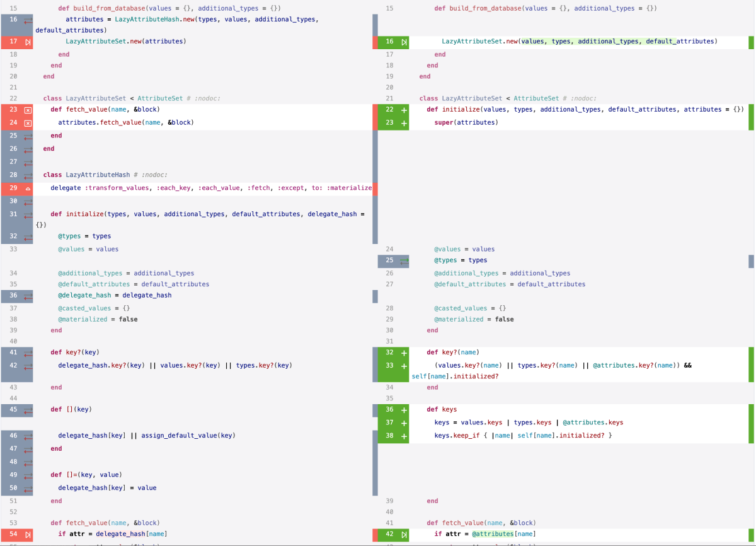
Task: Click the plus icon on right line 32
Action: click(404, 352)
